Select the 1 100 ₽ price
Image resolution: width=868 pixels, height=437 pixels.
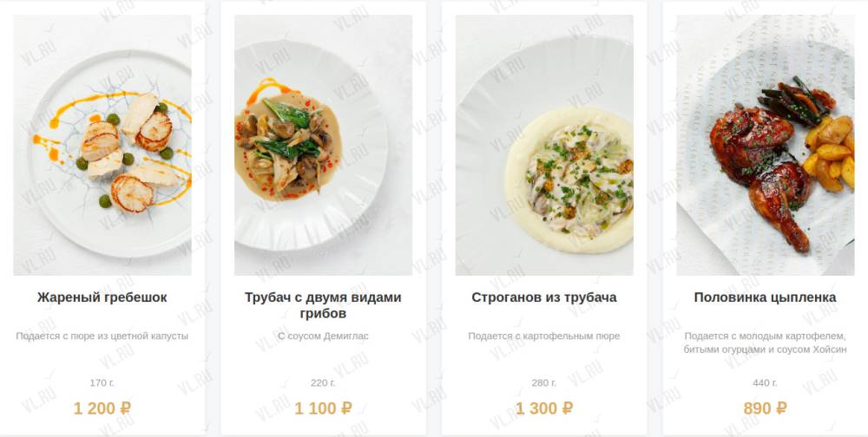coord(323,408)
